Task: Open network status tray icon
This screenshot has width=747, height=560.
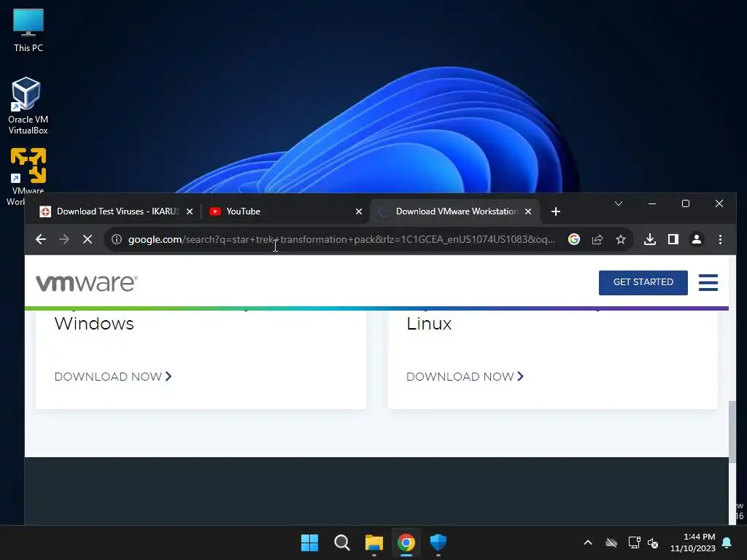Action: (x=634, y=542)
